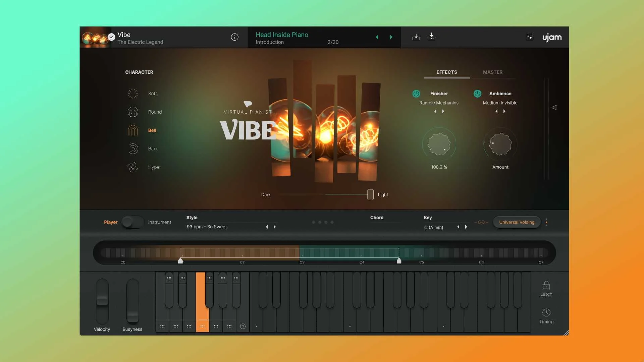Screen dimensions: 644x362
Task: Select the Soft character icon
Action: [133, 94]
